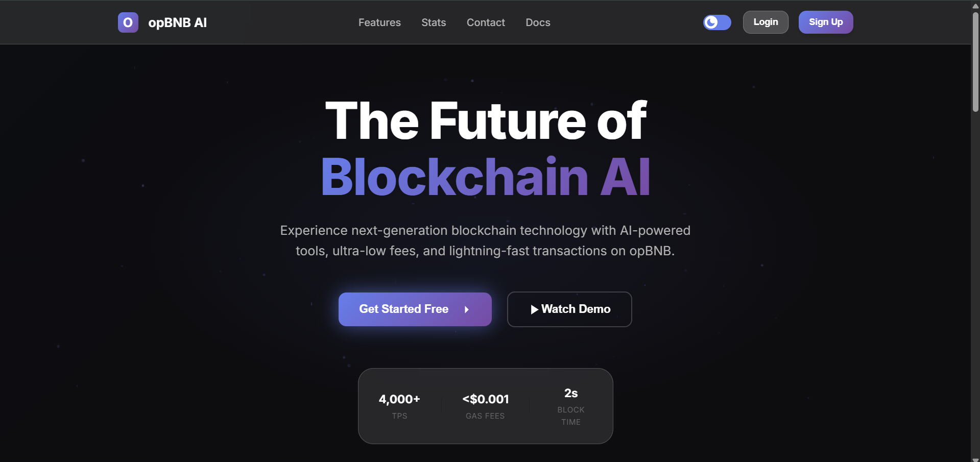The image size is (980, 462).
Task: Click the arrow icon in Get Started Free
Action: point(467,309)
